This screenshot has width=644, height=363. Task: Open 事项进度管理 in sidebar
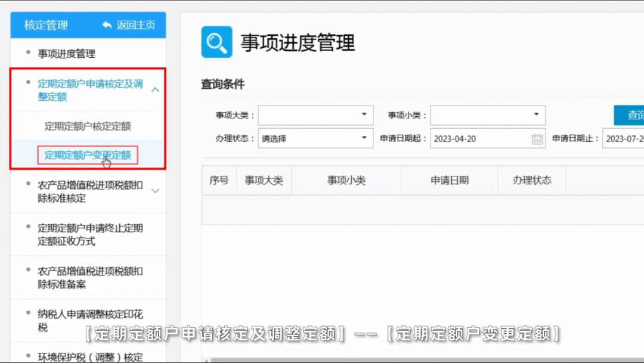(x=66, y=54)
